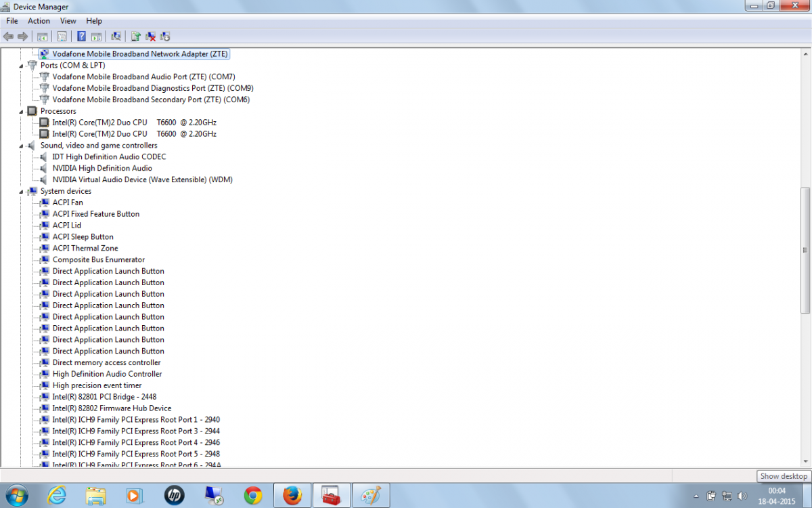Select ICH9 PCI Express Root Port 5 - 2948
Screen dimensions: 812x508
tap(136, 454)
